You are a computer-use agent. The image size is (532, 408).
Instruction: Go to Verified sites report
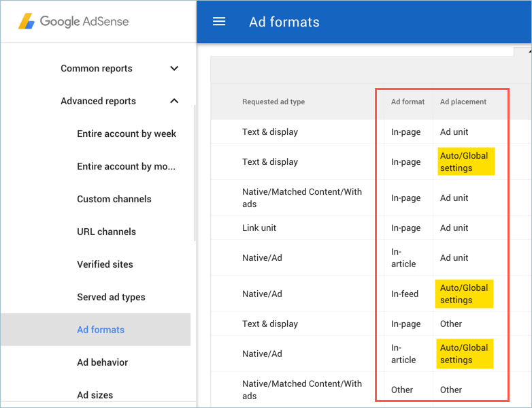(x=105, y=264)
